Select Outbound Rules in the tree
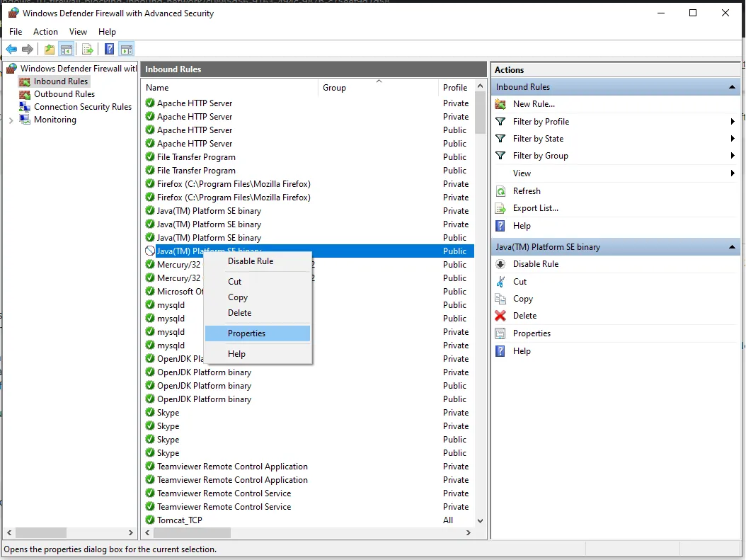The image size is (746, 560). coord(64,94)
